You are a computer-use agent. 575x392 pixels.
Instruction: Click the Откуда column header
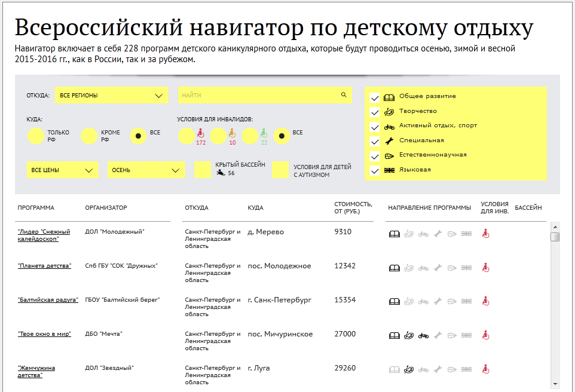pos(197,207)
